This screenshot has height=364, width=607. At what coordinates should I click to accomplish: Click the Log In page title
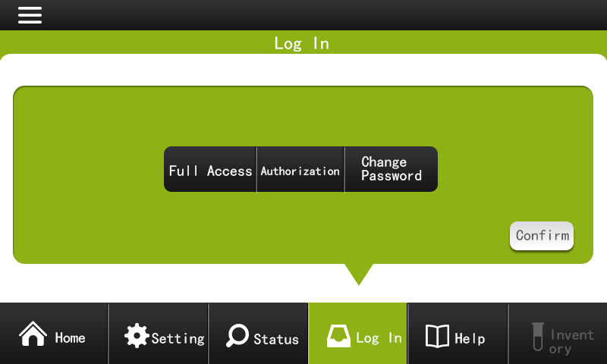coord(301,43)
